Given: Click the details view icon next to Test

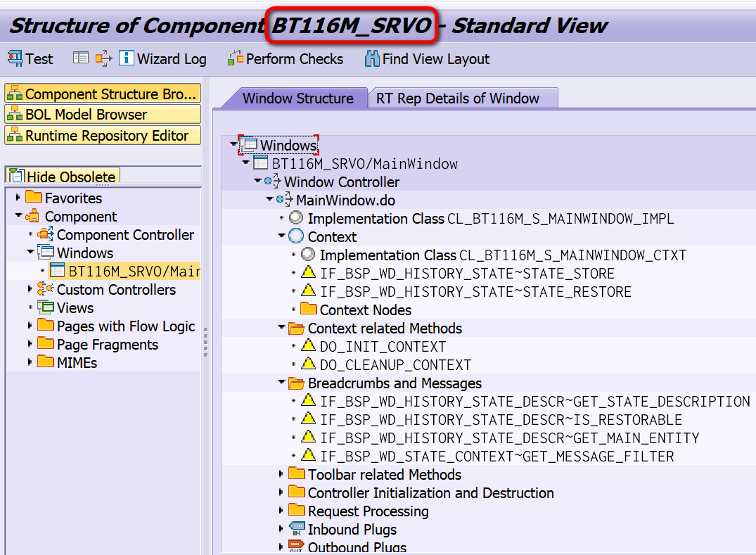Looking at the screenshot, I should [80, 58].
